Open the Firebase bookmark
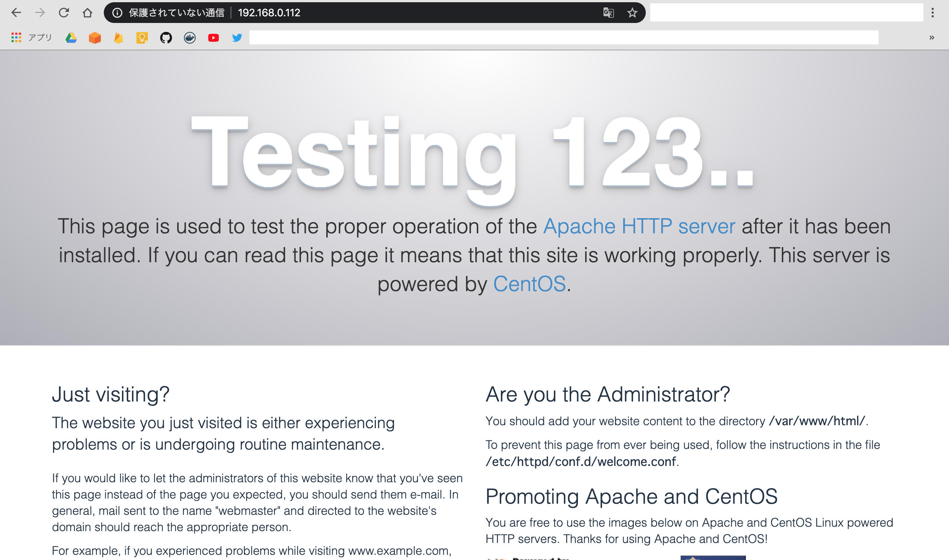Screen dimensions: 949x560 (119, 38)
